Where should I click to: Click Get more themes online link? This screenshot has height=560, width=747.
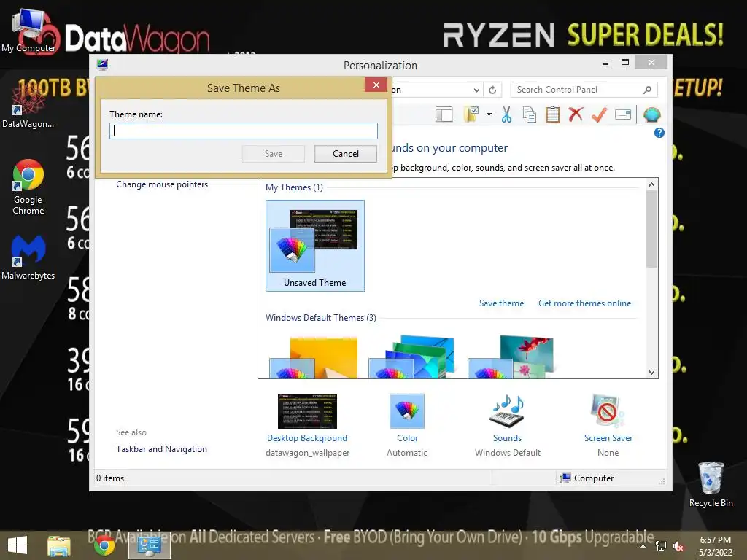(x=584, y=303)
